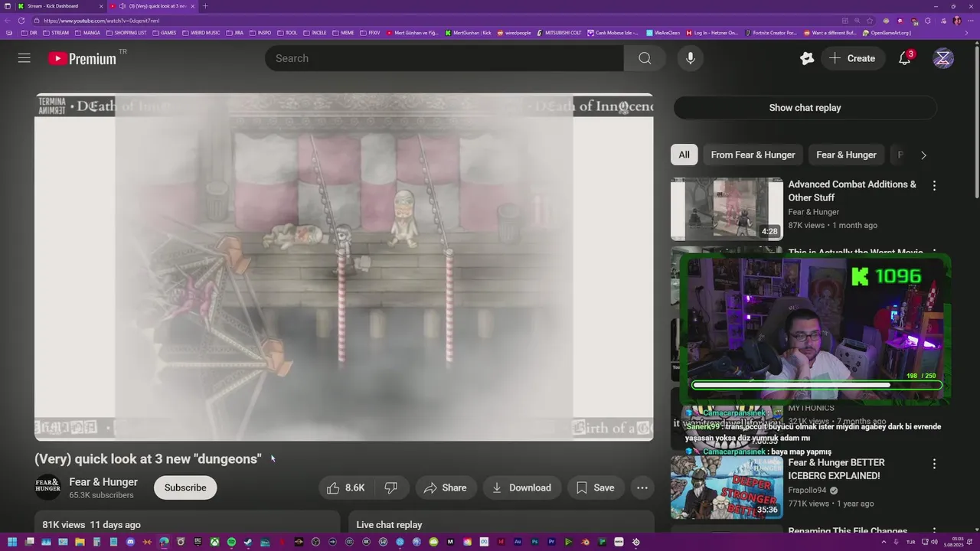Open the GAMES bookmarks folder

[x=164, y=33]
